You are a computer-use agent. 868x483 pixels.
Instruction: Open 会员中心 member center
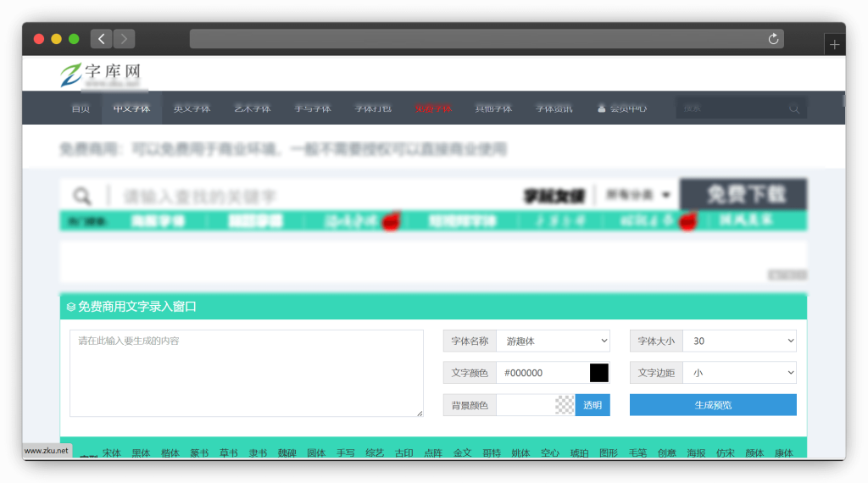pyautogui.click(x=622, y=108)
